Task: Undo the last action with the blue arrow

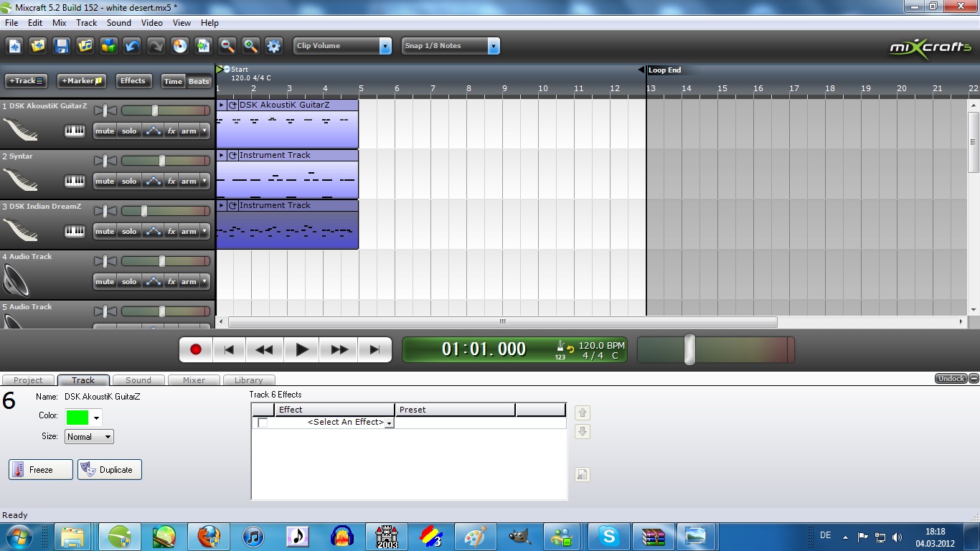Action: (x=132, y=46)
